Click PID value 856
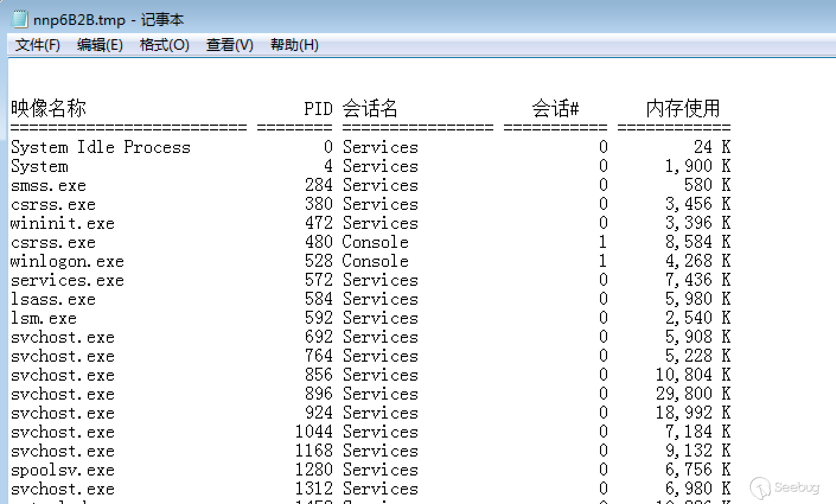This screenshot has height=504, width=836. click(319, 375)
